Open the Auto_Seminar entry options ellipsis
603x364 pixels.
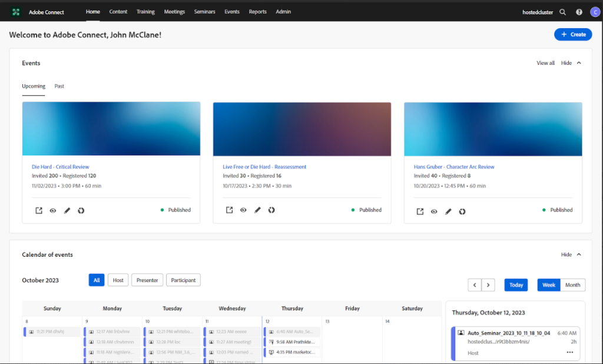(569, 352)
